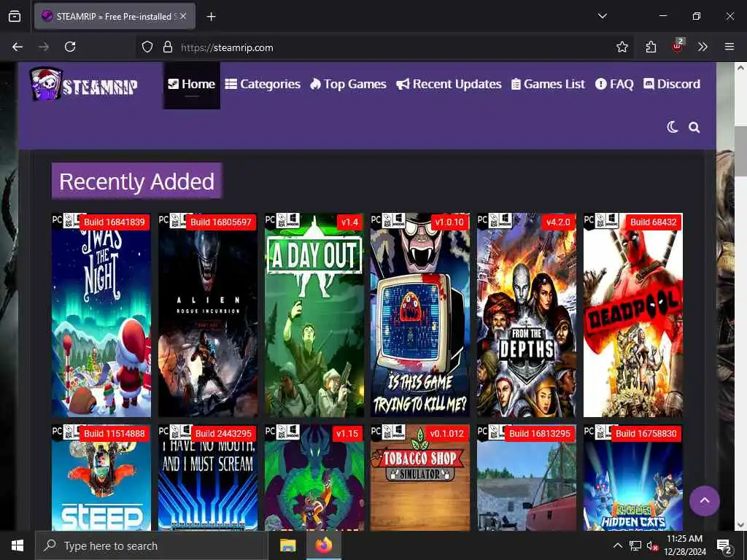The height and width of the screenshot is (560, 747).
Task: Open the extensions puzzle icon
Action: [x=651, y=47]
